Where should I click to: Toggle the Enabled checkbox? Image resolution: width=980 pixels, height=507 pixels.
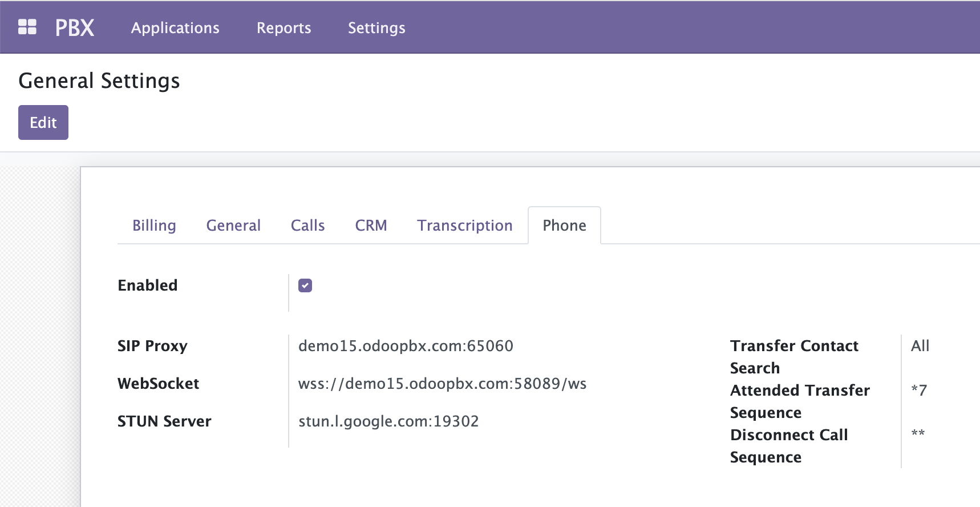[x=305, y=285]
